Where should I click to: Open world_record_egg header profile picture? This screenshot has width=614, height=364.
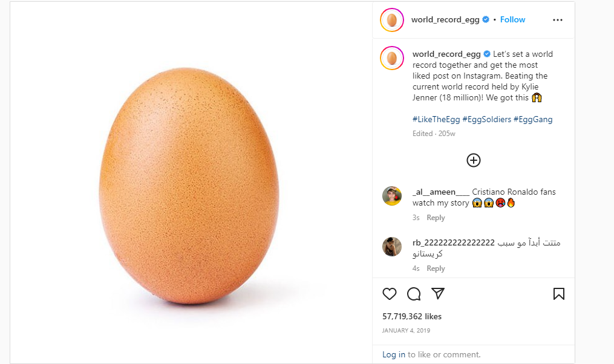[392, 20]
